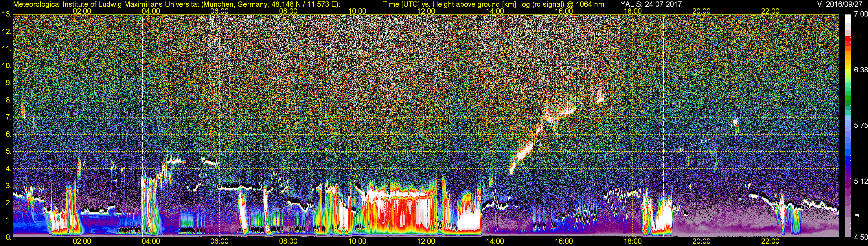Click the 22:00 label on top time axis
The width and height of the screenshot is (868, 246).
pyautogui.click(x=770, y=11)
